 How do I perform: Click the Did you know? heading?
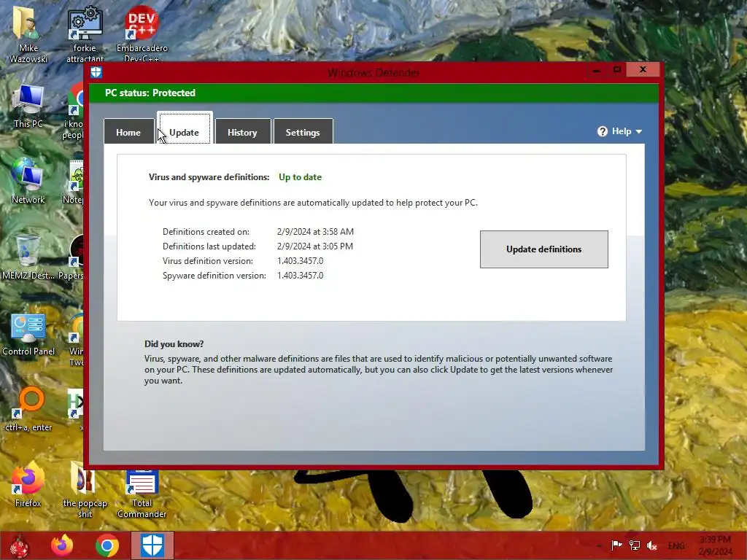tap(174, 344)
